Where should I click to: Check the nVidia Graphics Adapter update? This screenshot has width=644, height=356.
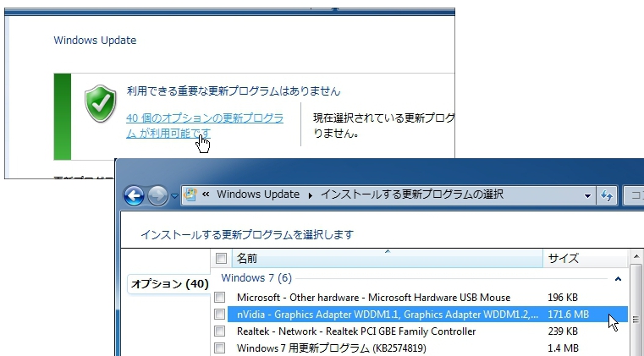coord(220,315)
